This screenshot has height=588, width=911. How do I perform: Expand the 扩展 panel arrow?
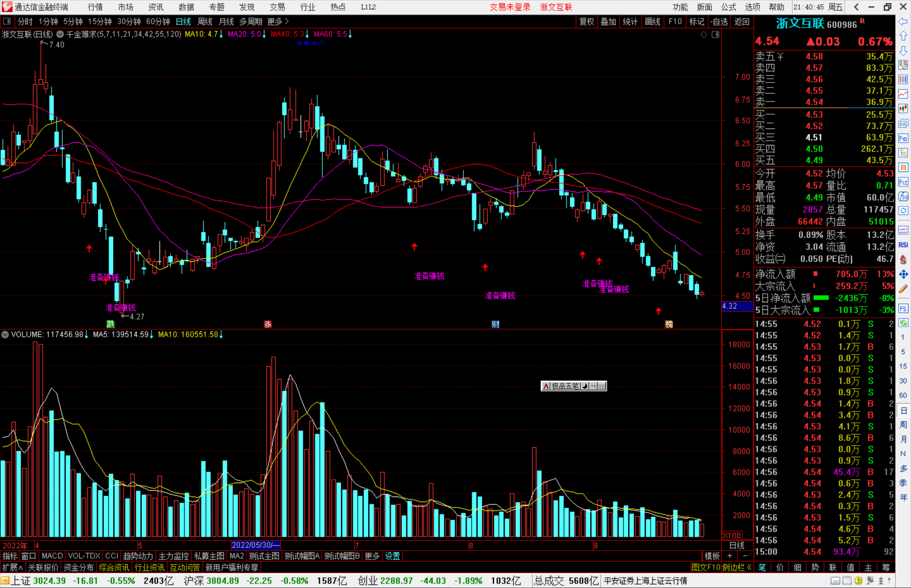pyautogui.click(x=13, y=567)
